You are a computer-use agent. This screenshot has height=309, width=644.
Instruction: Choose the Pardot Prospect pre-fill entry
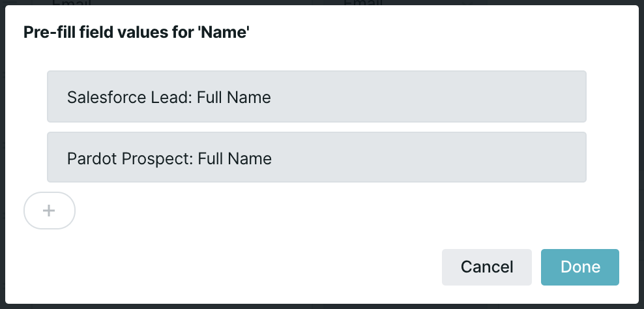316,158
